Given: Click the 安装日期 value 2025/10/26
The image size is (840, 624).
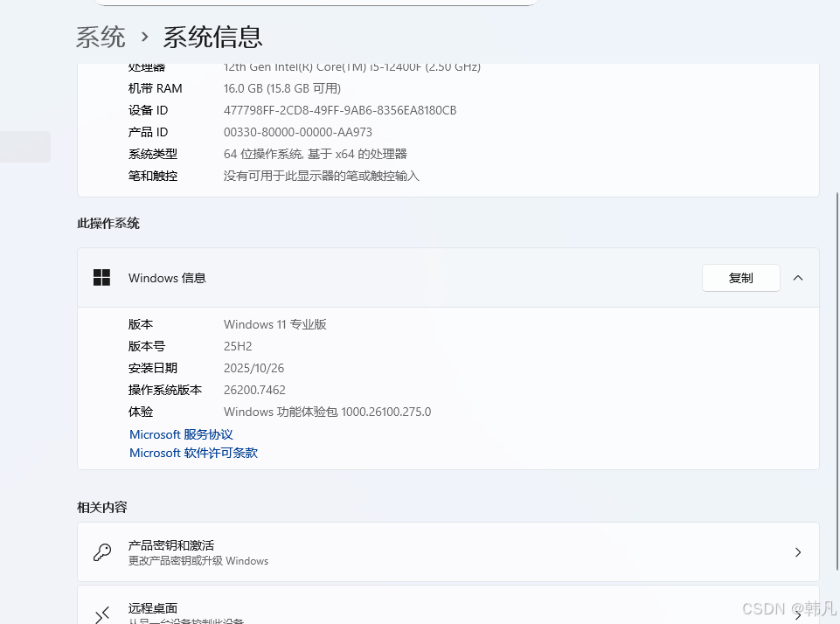Looking at the screenshot, I should [x=254, y=369].
